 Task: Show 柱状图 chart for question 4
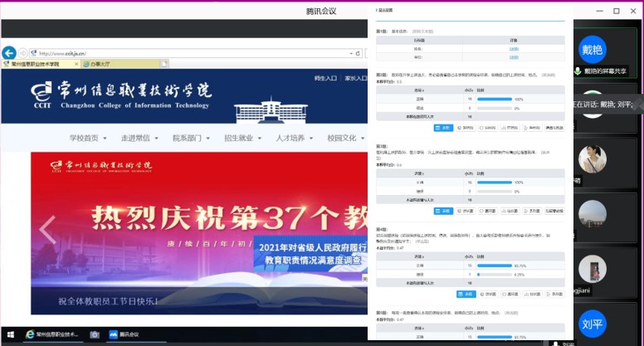click(532, 295)
